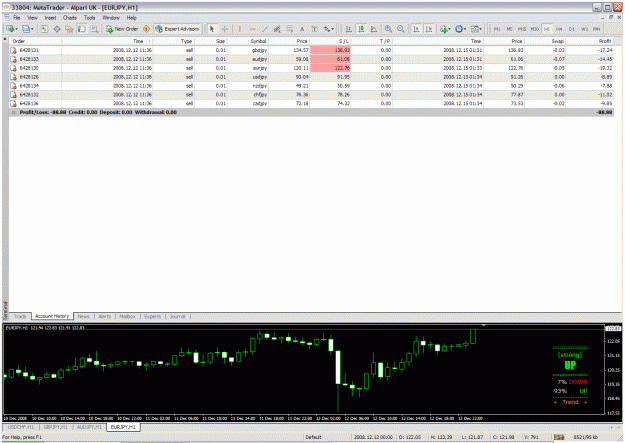The height and width of the screenshot is (443, 625).
Task: Open the Profiles toolbar icon
Action: (27, 29)
